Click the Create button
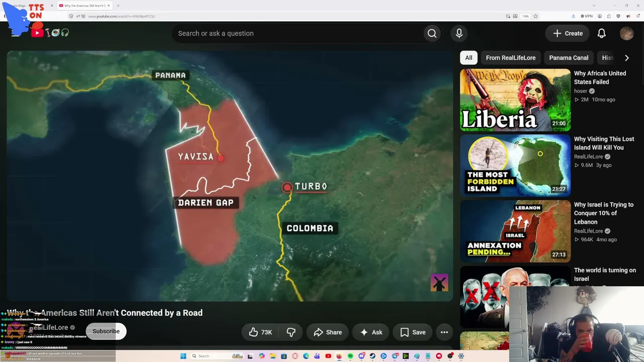This screenshot has width=644, height=362. (x=568, y=33)
